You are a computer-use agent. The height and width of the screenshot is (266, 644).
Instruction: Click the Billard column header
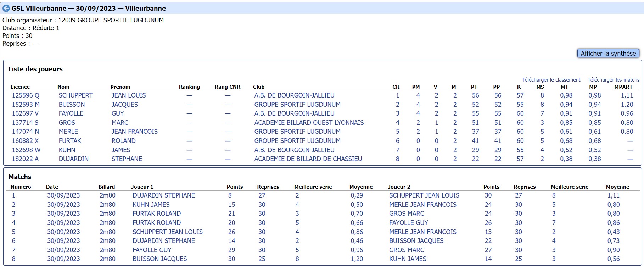click(107, 187)
